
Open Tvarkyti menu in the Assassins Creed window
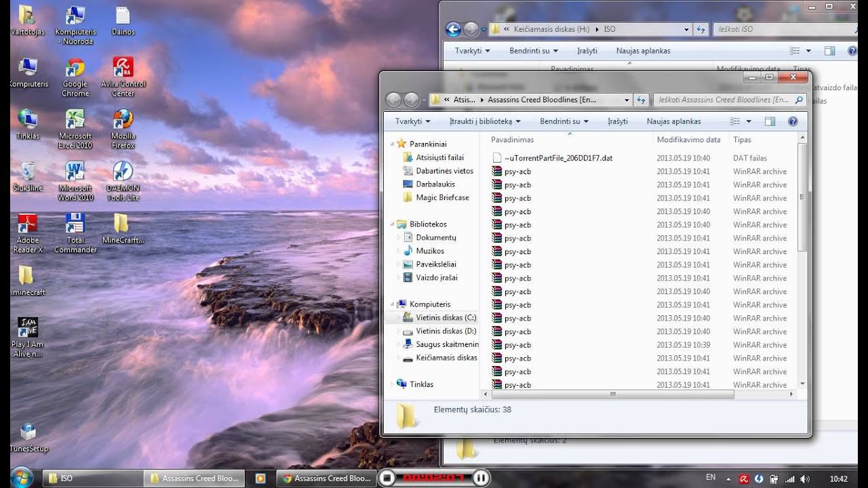click(412, 121)
